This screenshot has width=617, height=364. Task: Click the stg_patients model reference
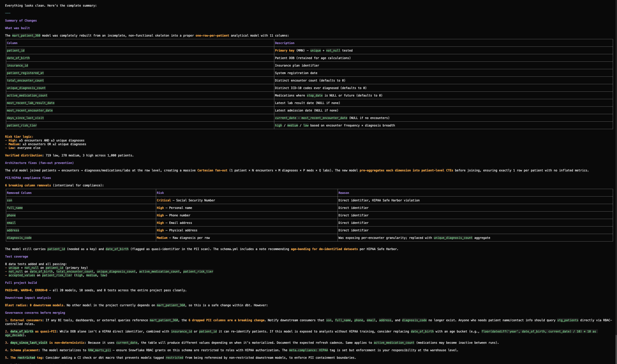click(x=568, y=320)
